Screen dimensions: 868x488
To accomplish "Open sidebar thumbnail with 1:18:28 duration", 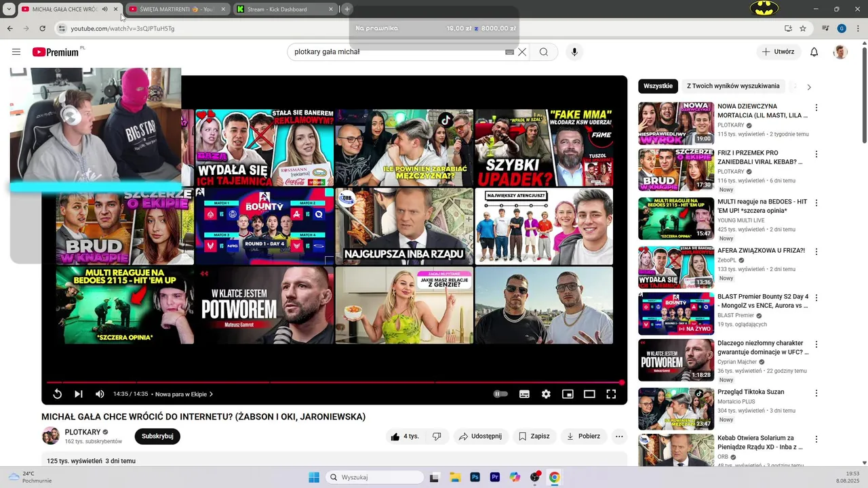I will [676, 361].
